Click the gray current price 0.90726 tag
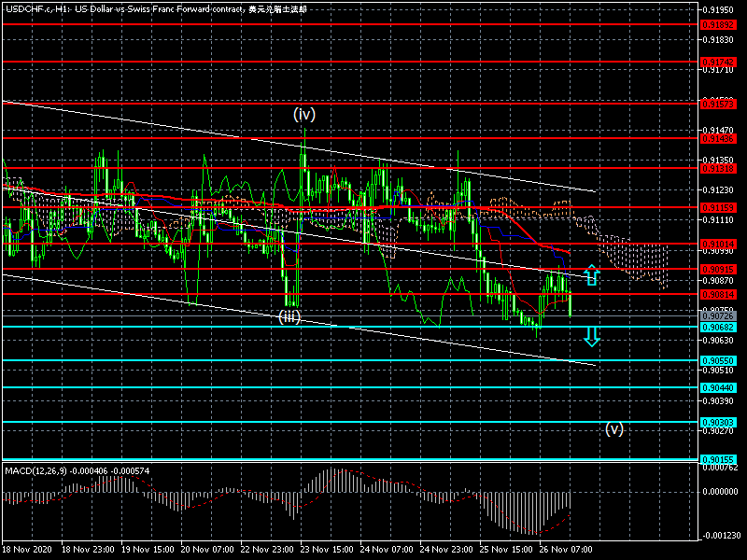747x560 pixels. 718,317
